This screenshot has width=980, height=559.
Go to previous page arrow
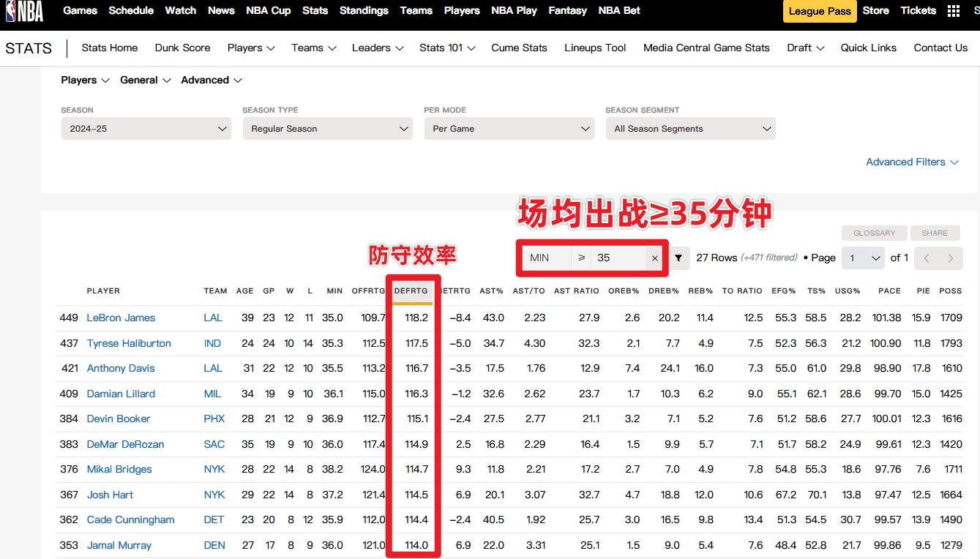[x=927, y=258]
